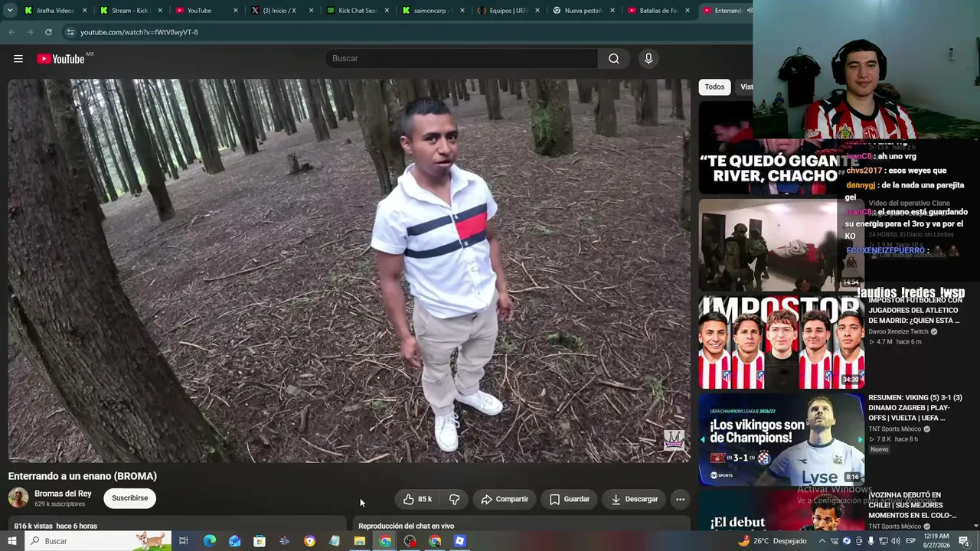The height and width of the screenshot is (551, 980).
Task: Open network settings tray icon
Action: coord(883,541)
